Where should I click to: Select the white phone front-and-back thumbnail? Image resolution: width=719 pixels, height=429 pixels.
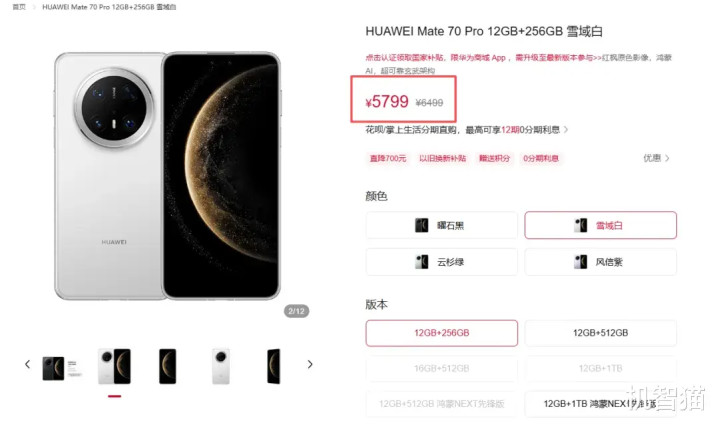click(x=115, y=366)
